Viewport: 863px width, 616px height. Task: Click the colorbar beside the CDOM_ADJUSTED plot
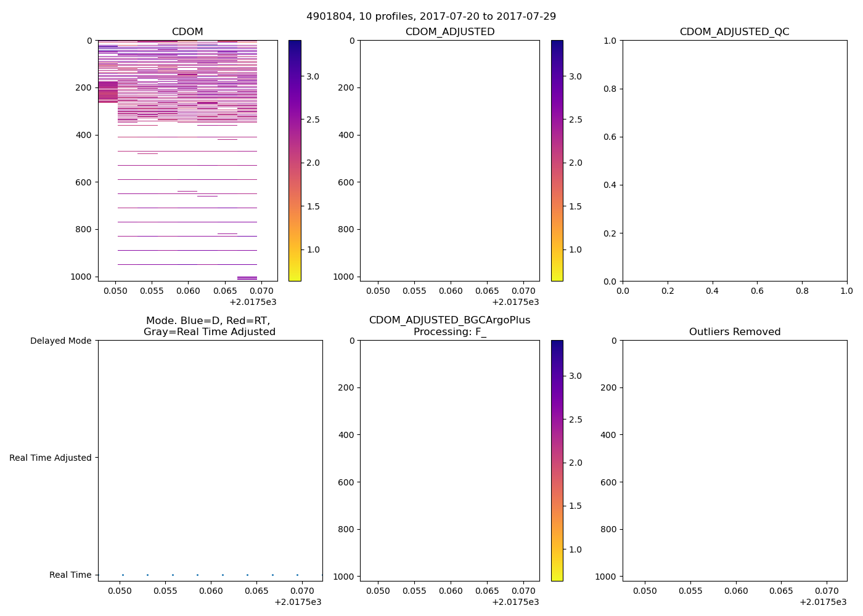click(557, 160)
